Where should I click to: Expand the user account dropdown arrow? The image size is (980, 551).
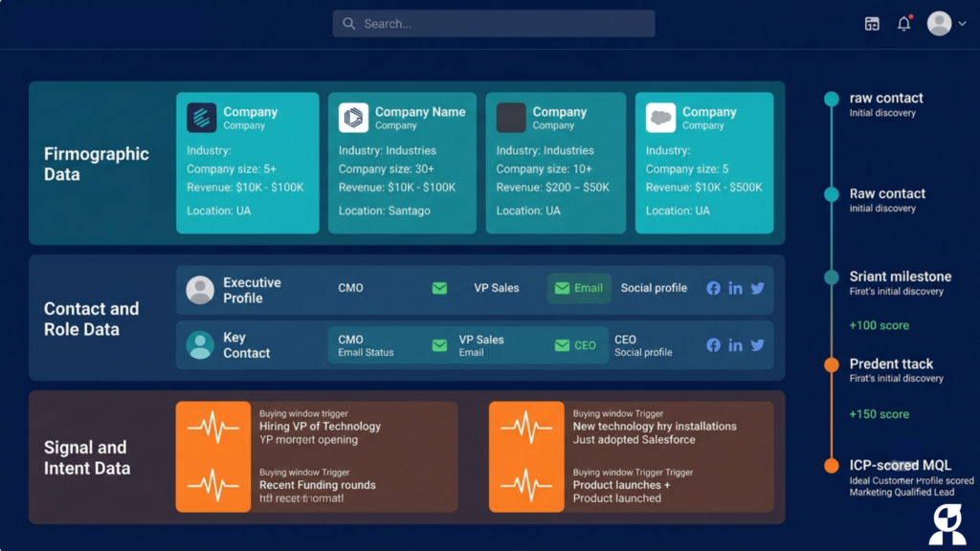(963, 24)
